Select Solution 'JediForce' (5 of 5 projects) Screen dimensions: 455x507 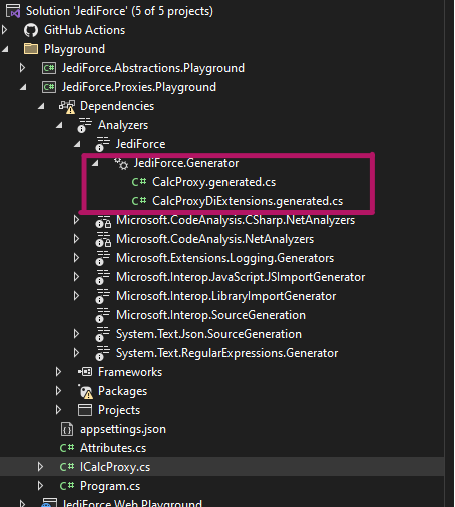click(119, 11)
